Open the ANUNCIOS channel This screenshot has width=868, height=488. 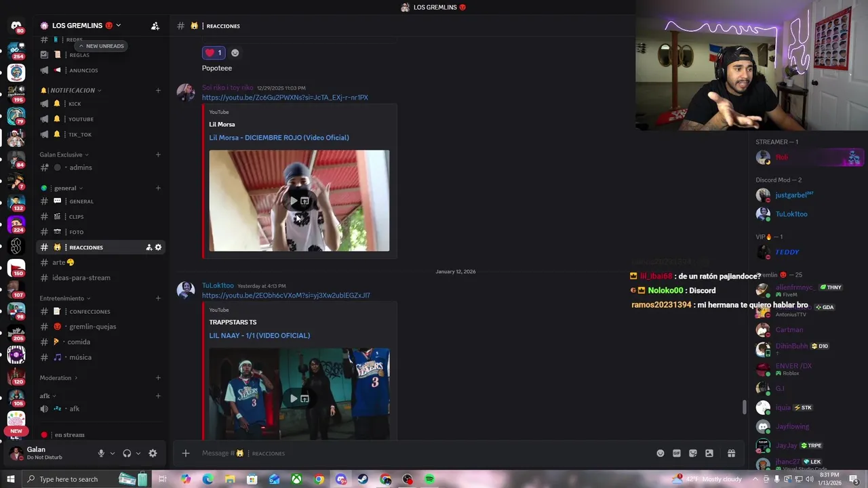pos(100,70)
